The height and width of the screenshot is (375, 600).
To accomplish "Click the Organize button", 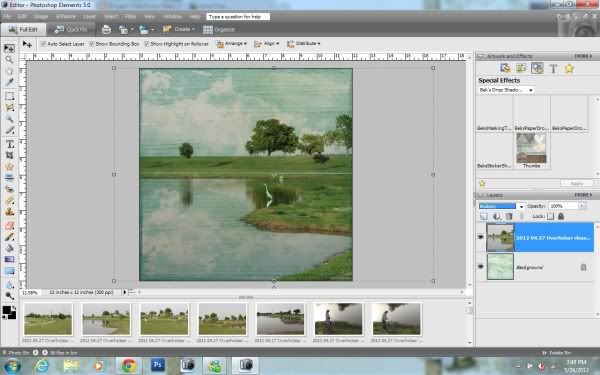I will [219, 29].
